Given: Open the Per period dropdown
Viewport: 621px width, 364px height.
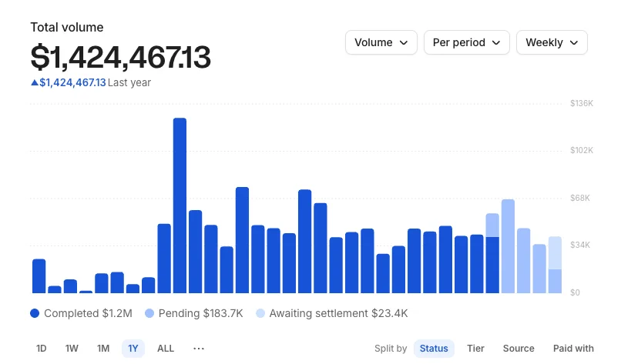Looking at the screenshot, I should (467, 42).
